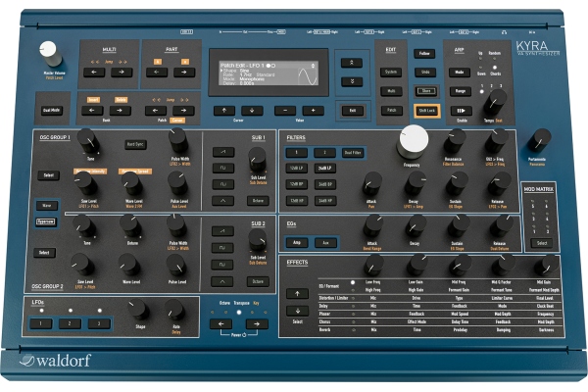Select the Aux envelope button

coord(325,243)
